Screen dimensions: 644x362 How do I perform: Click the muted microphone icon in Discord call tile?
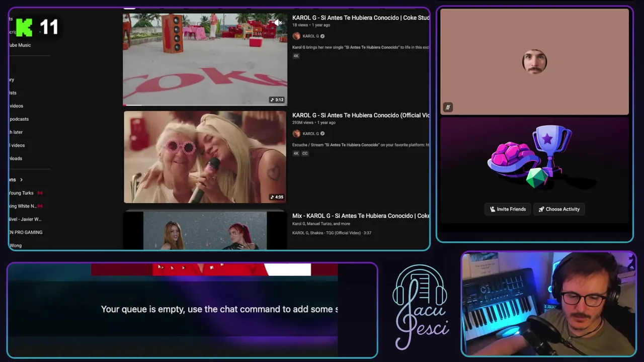448,107
